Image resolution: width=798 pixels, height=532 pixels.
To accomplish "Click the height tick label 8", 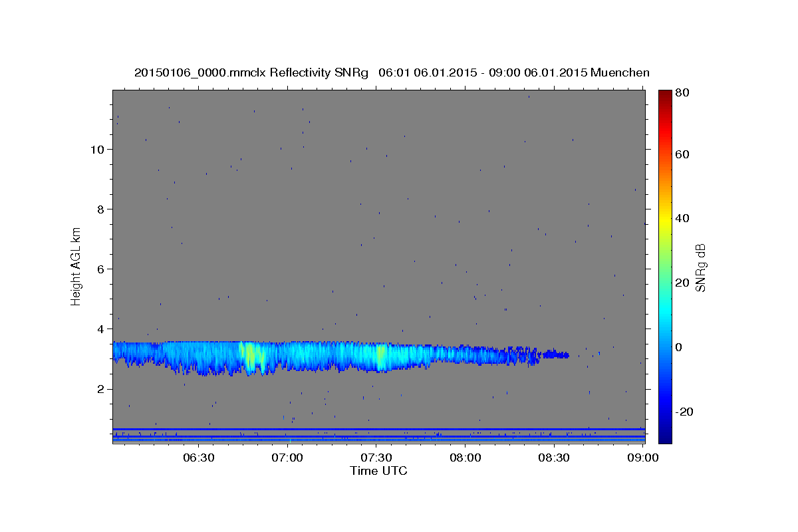I will [101, 209].
